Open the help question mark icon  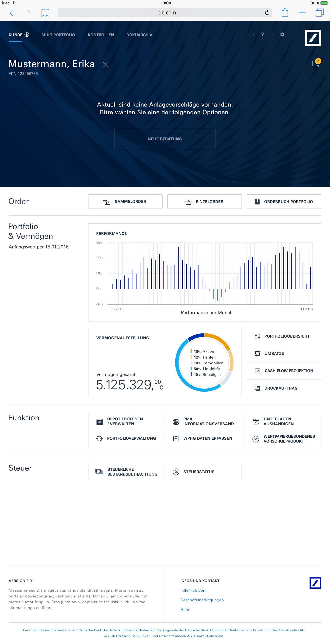262,35
